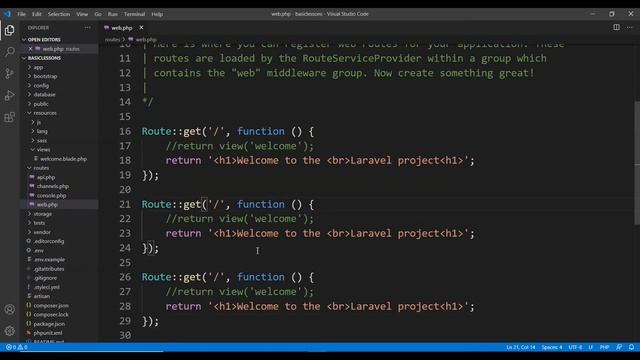Expand the database folder

click(x=44, y=95)
